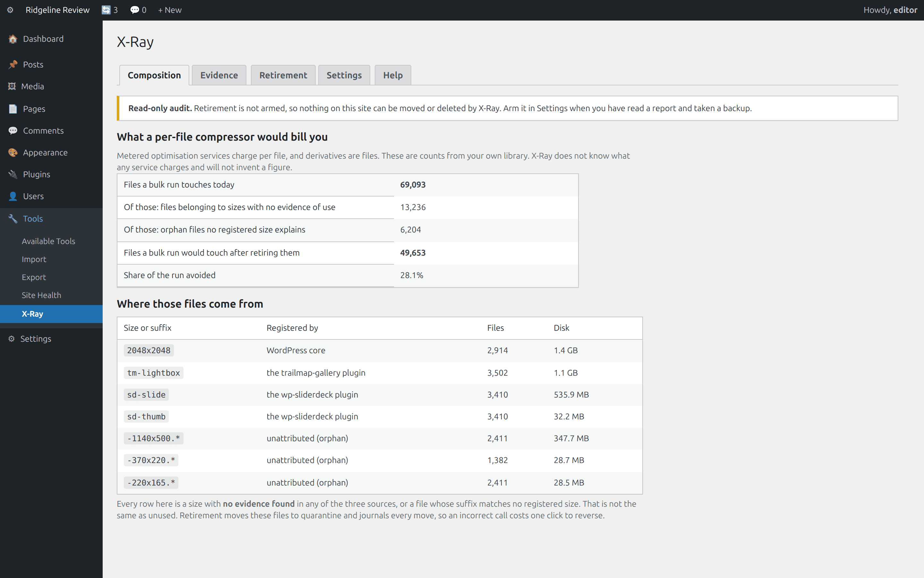This screenshot has height=578, width=924.
Task: Click the -1140x500.* suffix code
Action: [153, 438]
